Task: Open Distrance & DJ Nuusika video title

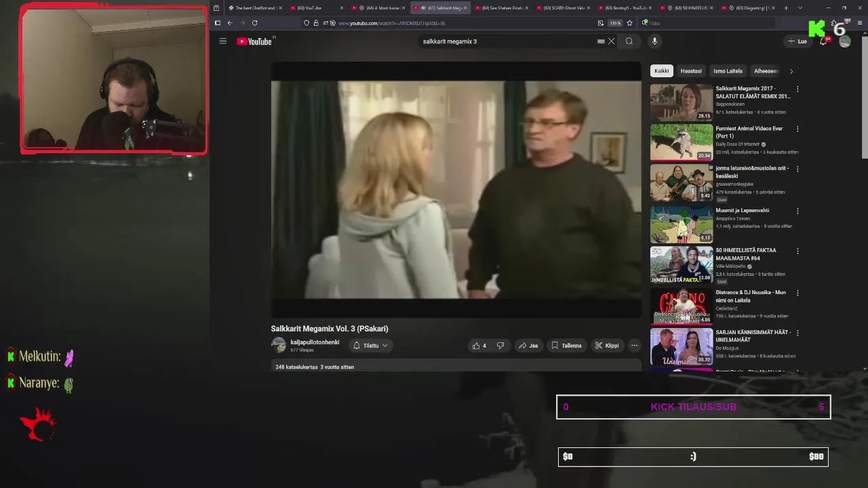Action: 751,296
